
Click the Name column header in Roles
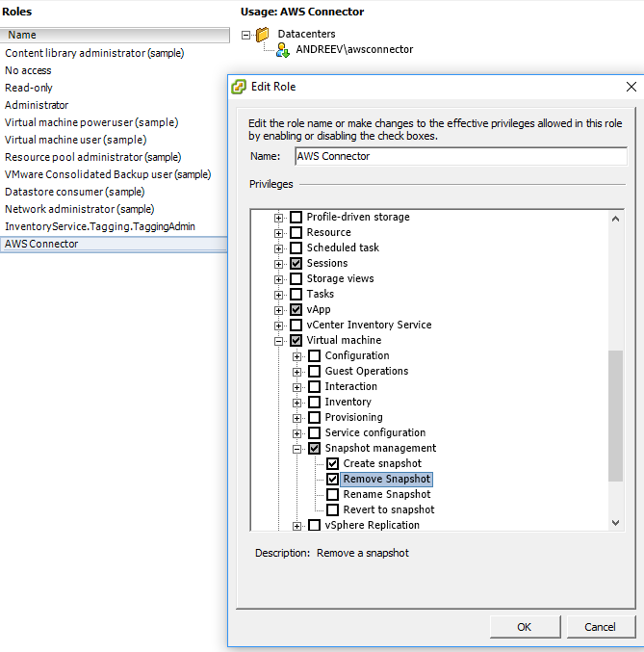point(115,35)
